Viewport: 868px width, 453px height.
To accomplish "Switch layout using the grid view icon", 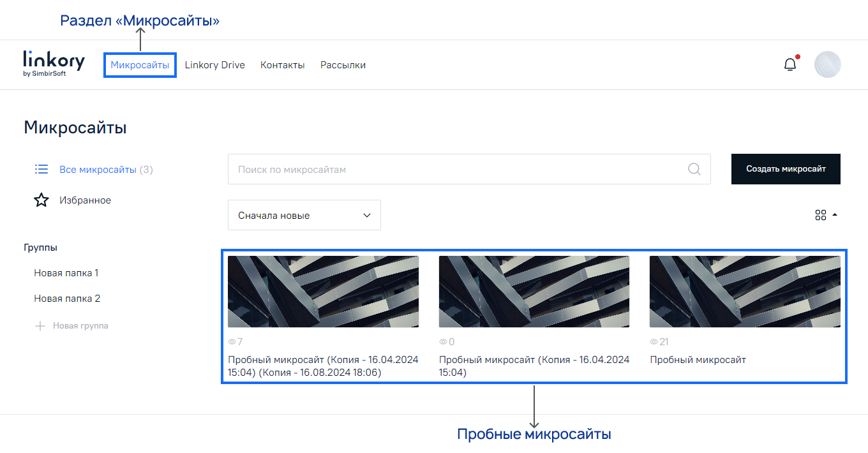I will coord(821,215).
